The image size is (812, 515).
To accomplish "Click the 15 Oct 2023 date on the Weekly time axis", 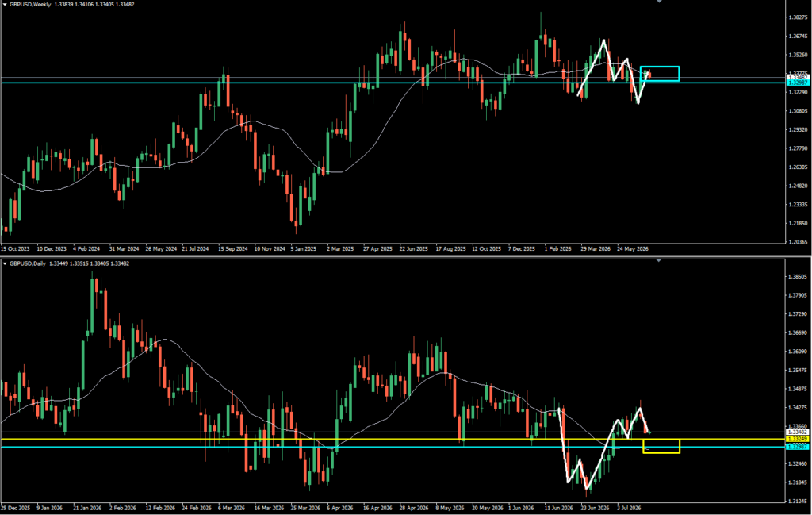I will click(15, 248).
